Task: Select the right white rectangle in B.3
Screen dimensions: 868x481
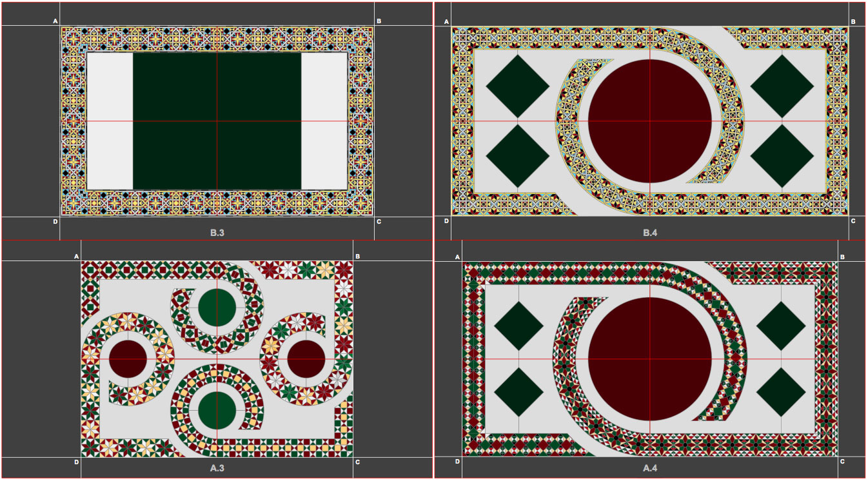Action: coord(324,121)
